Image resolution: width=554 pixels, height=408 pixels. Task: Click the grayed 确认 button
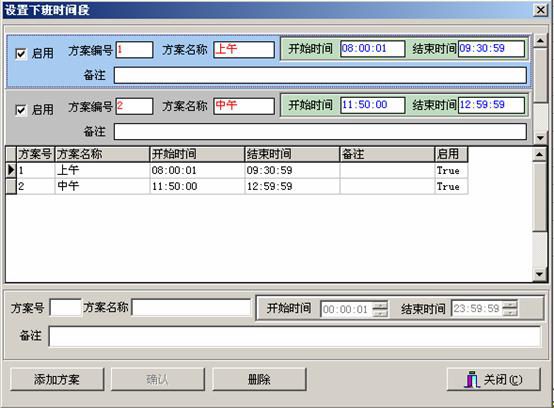point(158,379)
